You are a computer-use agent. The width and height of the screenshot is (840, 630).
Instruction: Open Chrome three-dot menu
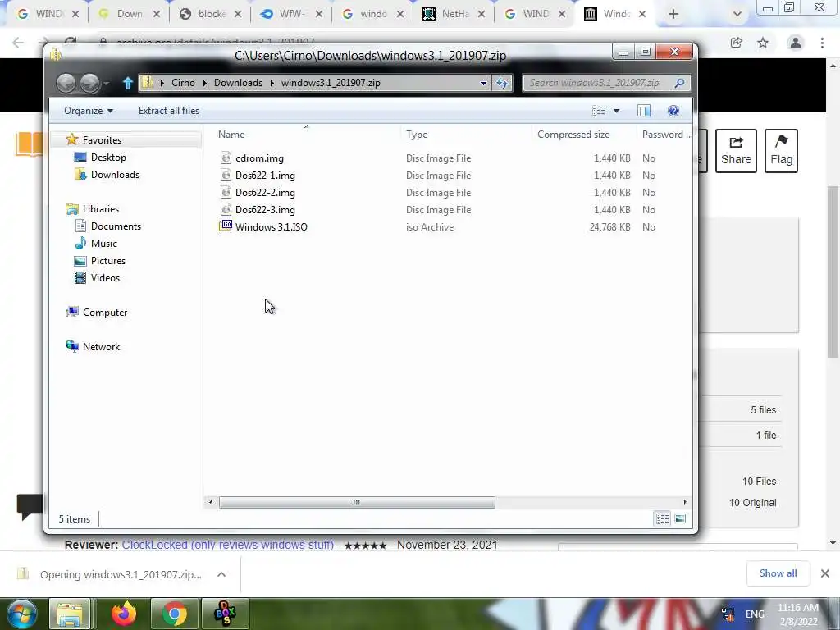tap(822, 43)
